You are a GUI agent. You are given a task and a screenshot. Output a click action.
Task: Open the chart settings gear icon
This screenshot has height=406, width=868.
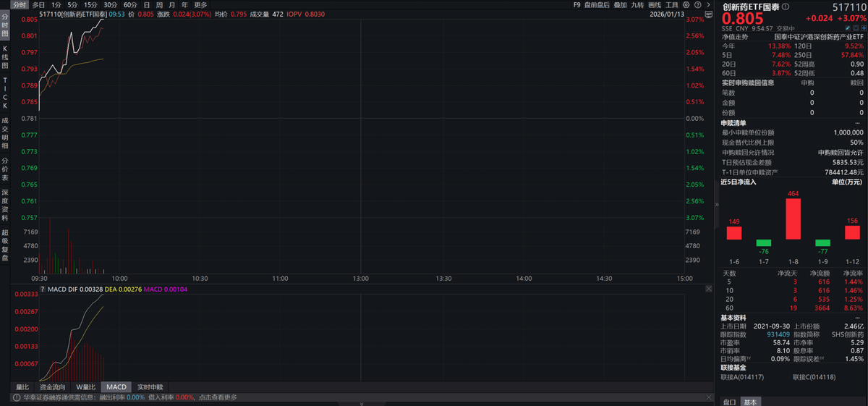click(x=684, y=4)
